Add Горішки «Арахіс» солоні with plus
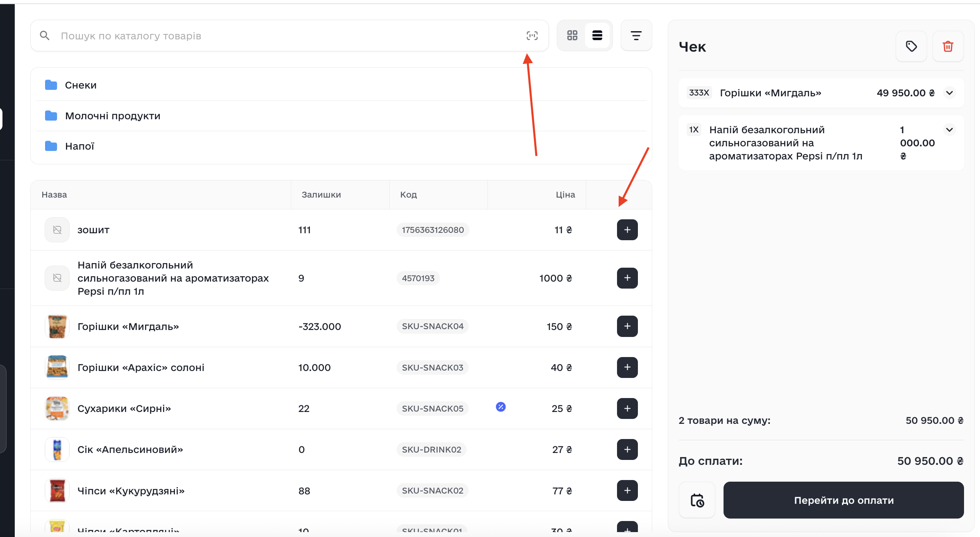980x537 pixels. click(627, 367)
